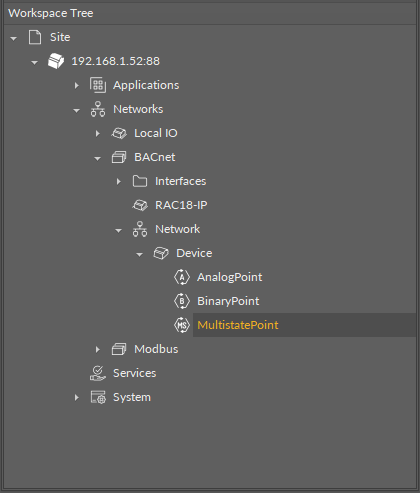Click the AnalogPoint 'A' icon

[182, 277]
